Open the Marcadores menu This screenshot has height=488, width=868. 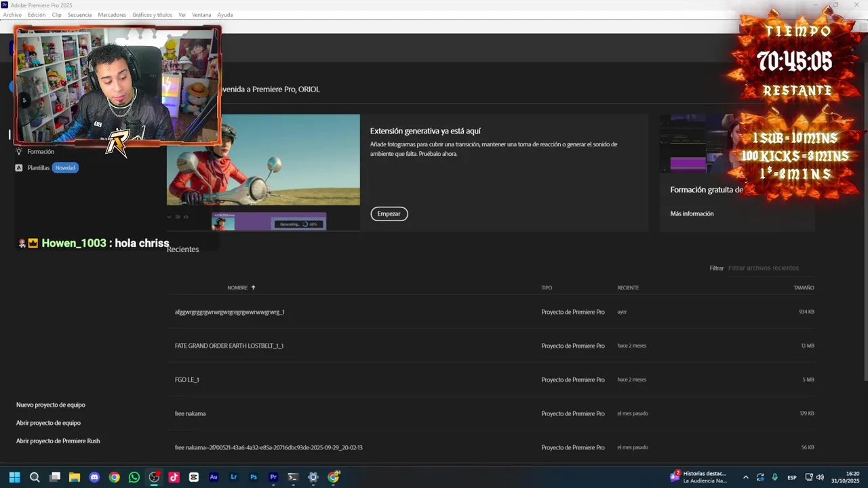click(x=112, y=15)
